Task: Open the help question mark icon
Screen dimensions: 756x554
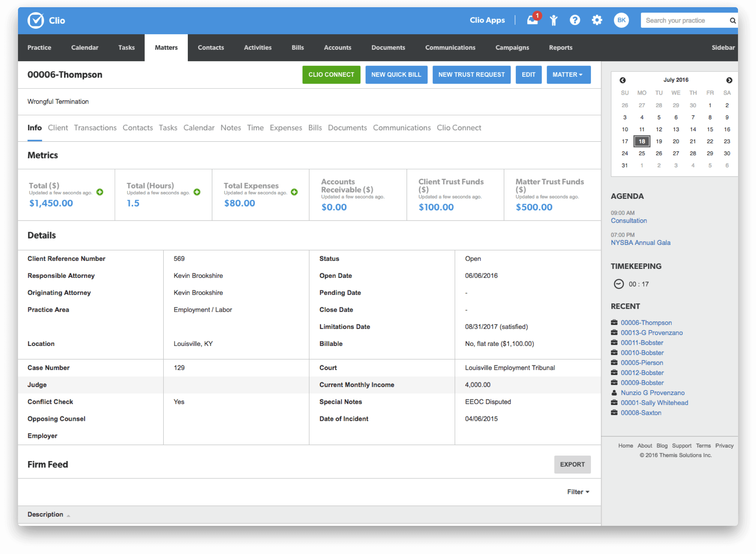Action: 575,20
